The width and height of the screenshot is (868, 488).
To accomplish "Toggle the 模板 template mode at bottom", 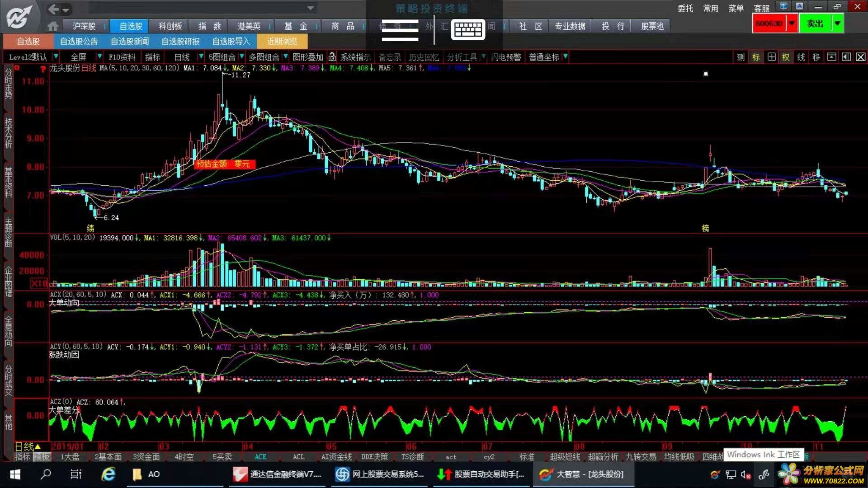I will pyautogui.click(x=42, y=457).
